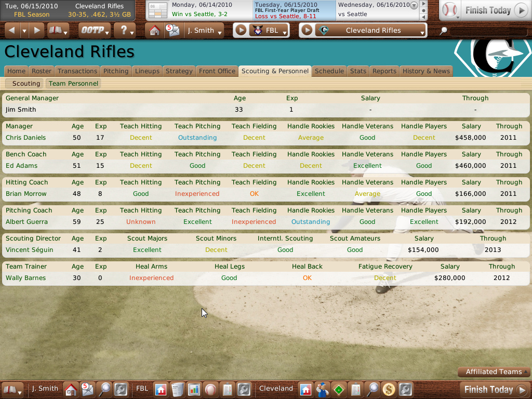Click the home icon in the top navigation bar
The image size is (532, 399).
click(154, 31)
